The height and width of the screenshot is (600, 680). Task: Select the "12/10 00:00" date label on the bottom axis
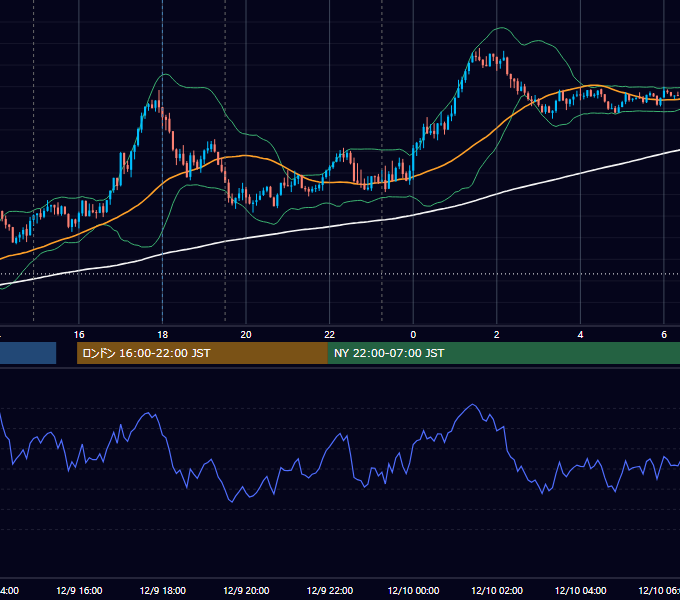click(x=413, y=591)
